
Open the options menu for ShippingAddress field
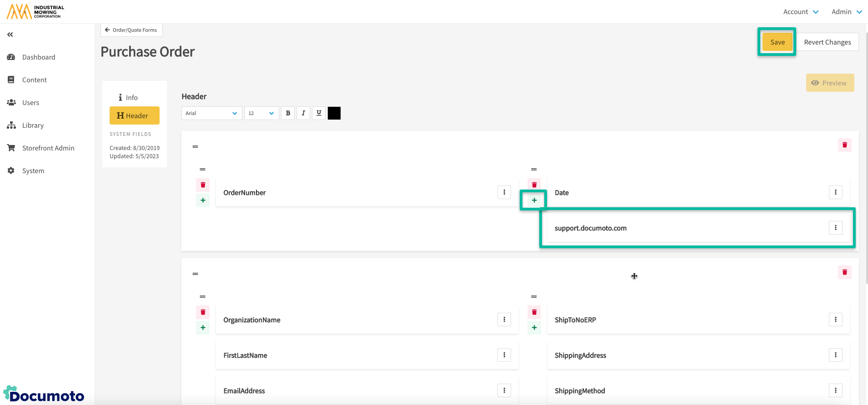pos(835,355)
